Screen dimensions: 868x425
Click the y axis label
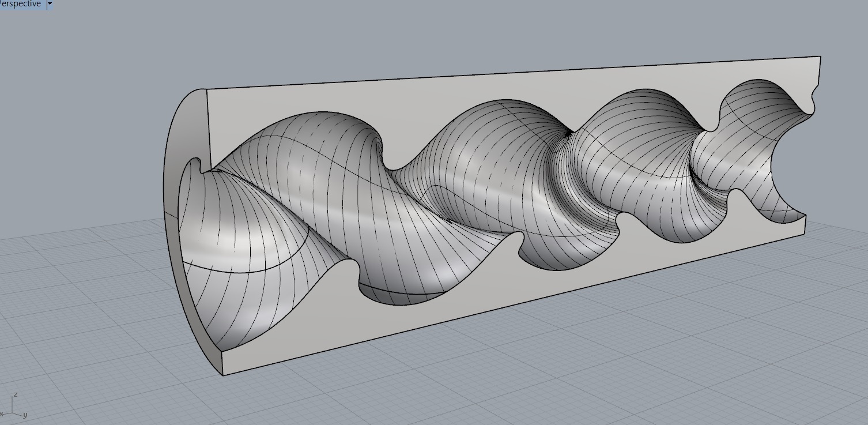25,414
